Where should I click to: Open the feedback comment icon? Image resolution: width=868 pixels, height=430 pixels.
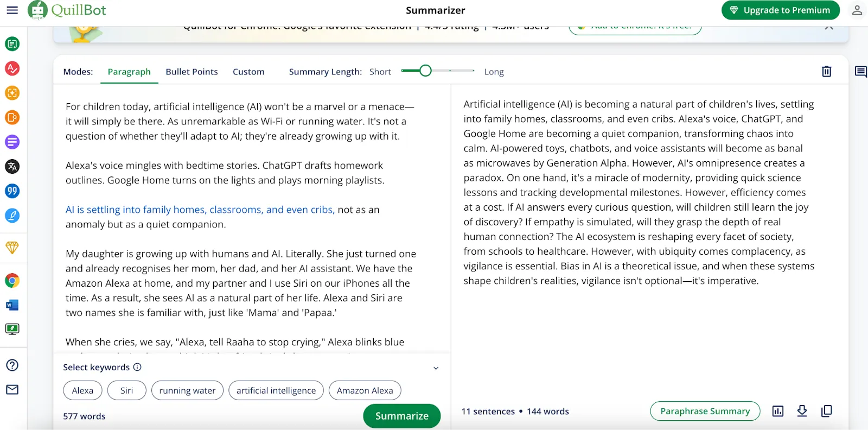(860, 71)
